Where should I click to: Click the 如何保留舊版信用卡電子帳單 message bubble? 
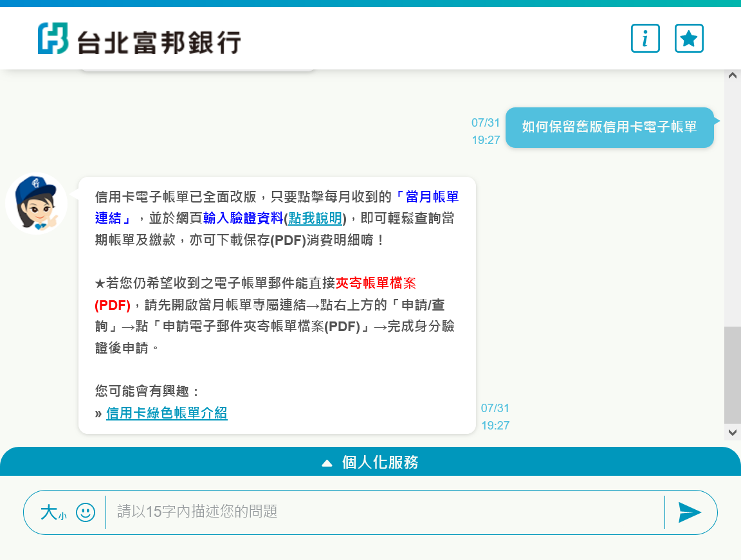609,127
